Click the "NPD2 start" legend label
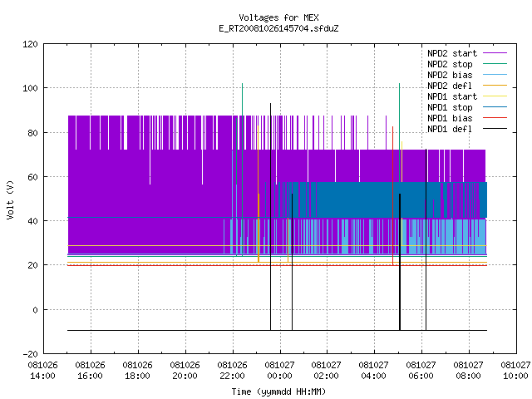 click(452, 53)
